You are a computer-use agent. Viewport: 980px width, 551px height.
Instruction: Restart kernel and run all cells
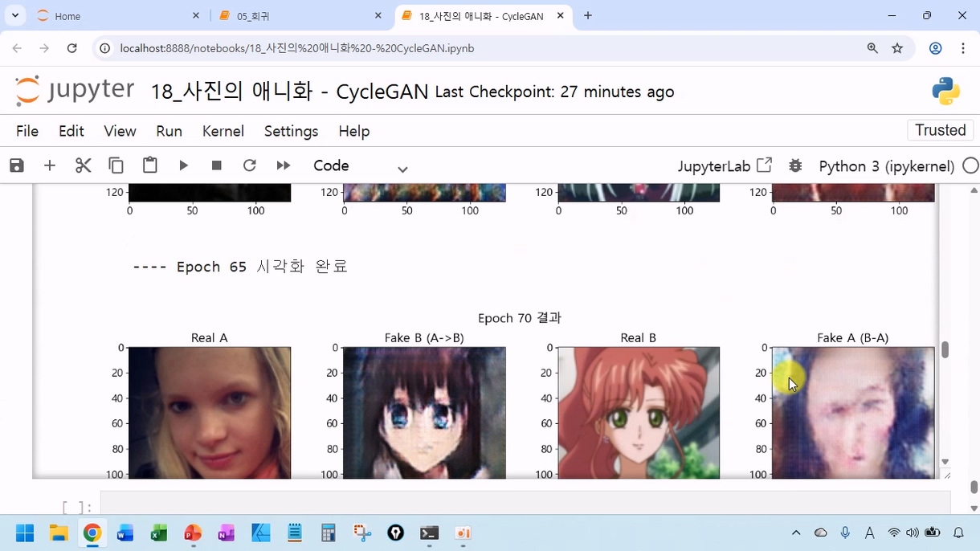click(283, 165)
